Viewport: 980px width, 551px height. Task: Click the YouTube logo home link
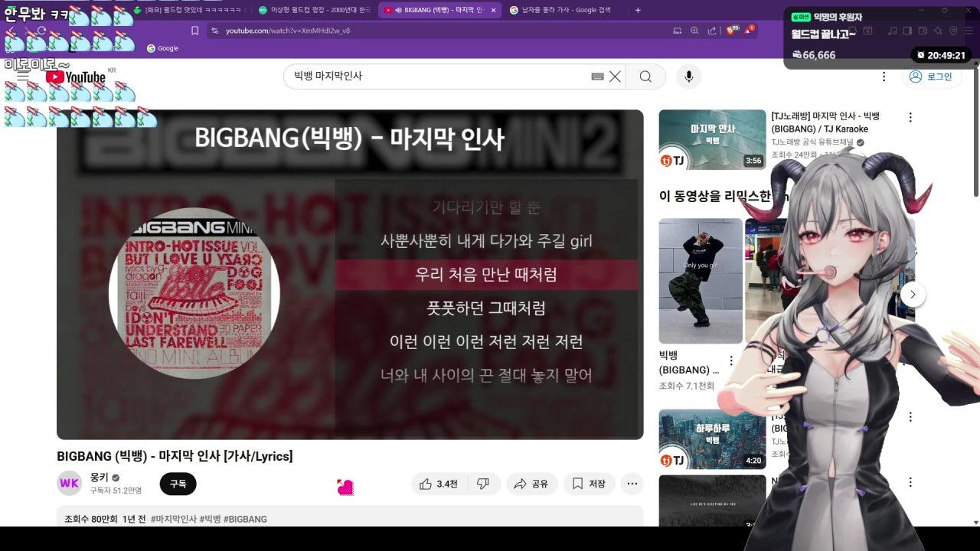coord(76,77)
